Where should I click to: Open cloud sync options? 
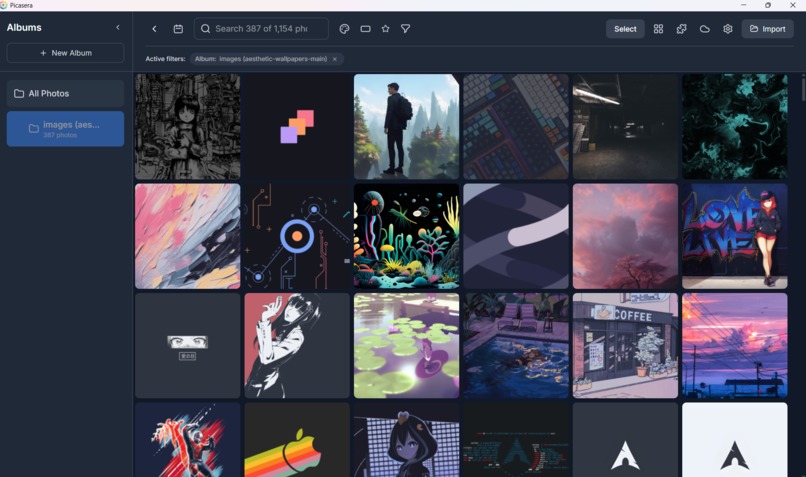coord(705,29)
